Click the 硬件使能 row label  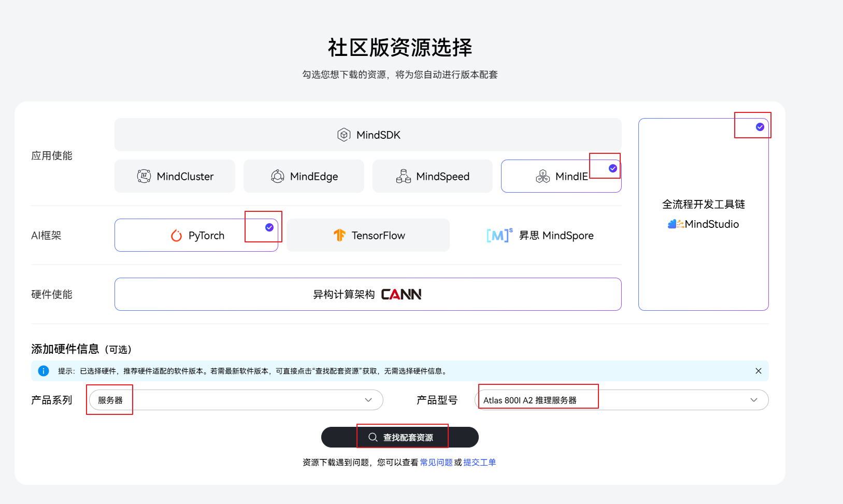coord(52,294)
